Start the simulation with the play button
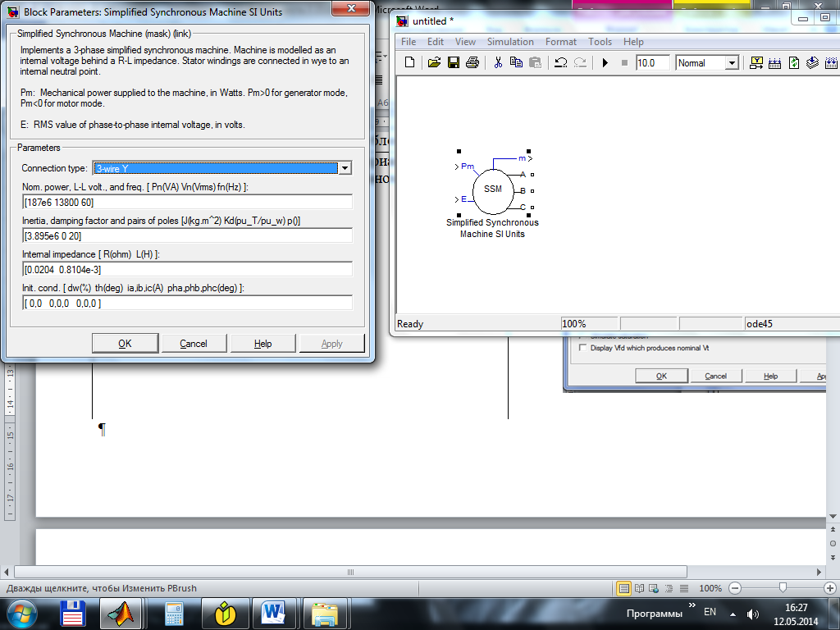This screenshot has width=840, height=630. point(605,62)
